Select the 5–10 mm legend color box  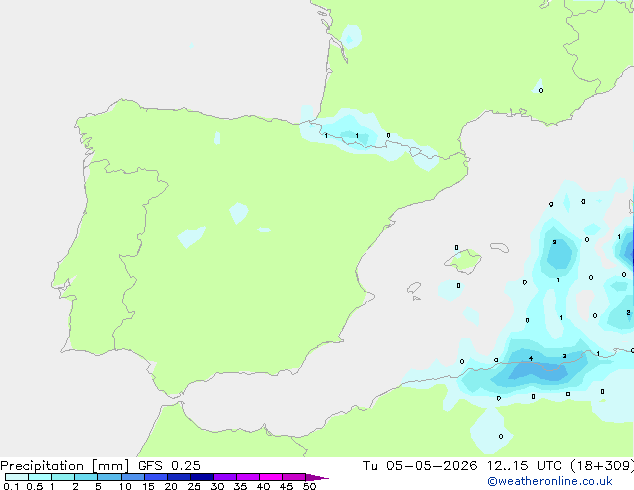109,477
